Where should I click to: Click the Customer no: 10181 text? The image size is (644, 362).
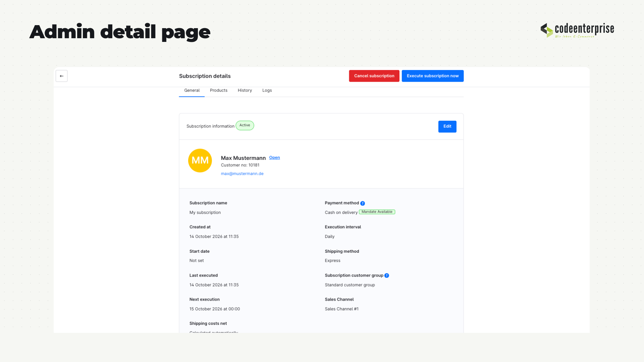(x=240, y=165)
